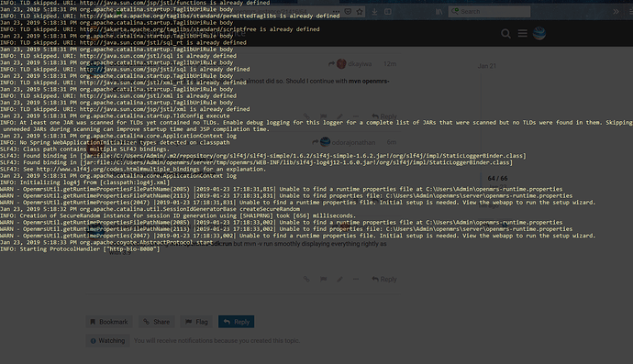Click the 12m post timestamp
Viewport: 633px width, 364px height.
click(x=390, y=64)
